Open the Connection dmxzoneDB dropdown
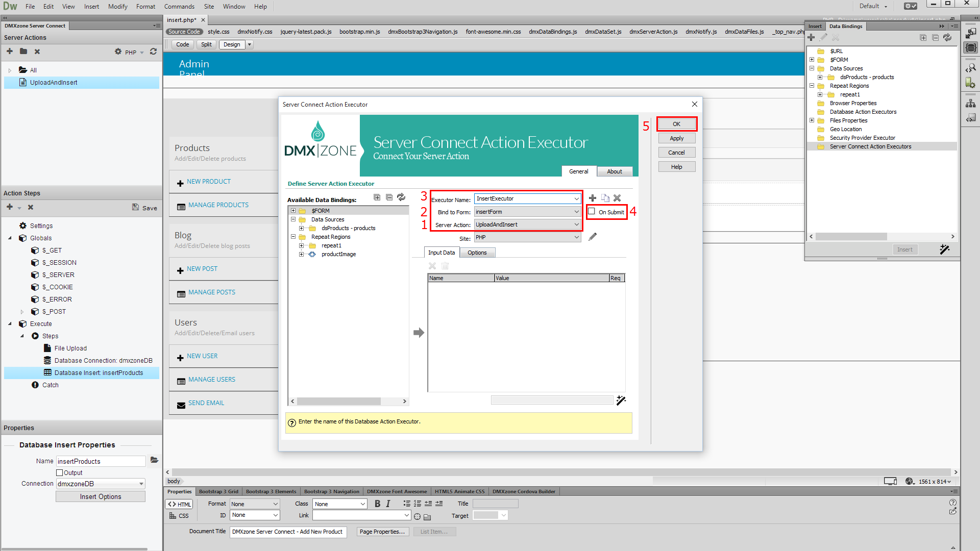The height and width of the screenshot is (551, 980). (141, 484)
